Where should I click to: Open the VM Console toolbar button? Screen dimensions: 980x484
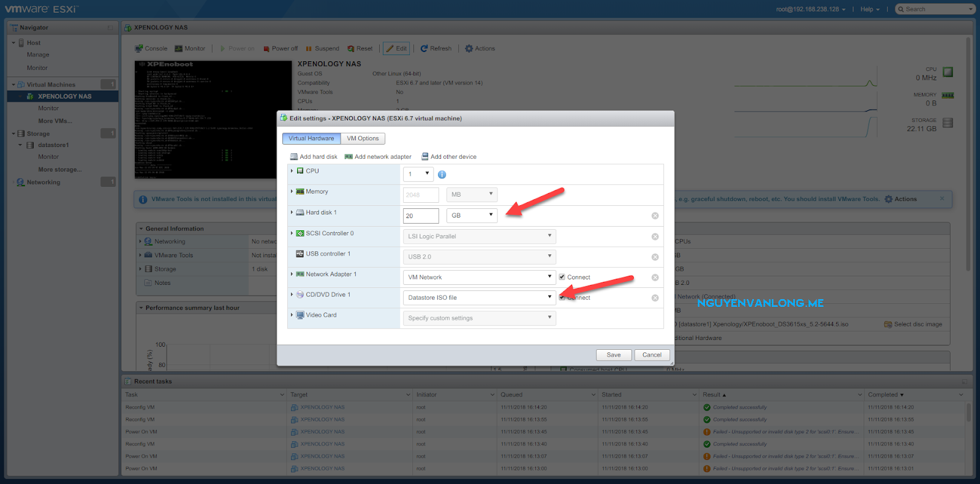point(151,48)
